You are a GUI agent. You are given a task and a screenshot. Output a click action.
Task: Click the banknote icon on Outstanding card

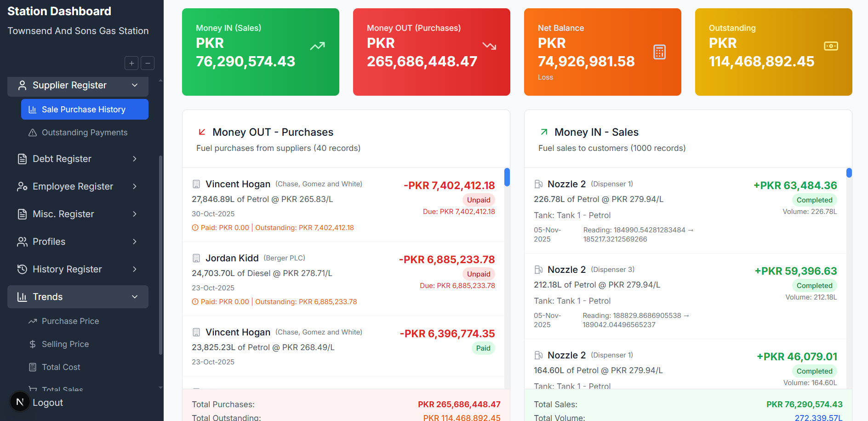830,46
